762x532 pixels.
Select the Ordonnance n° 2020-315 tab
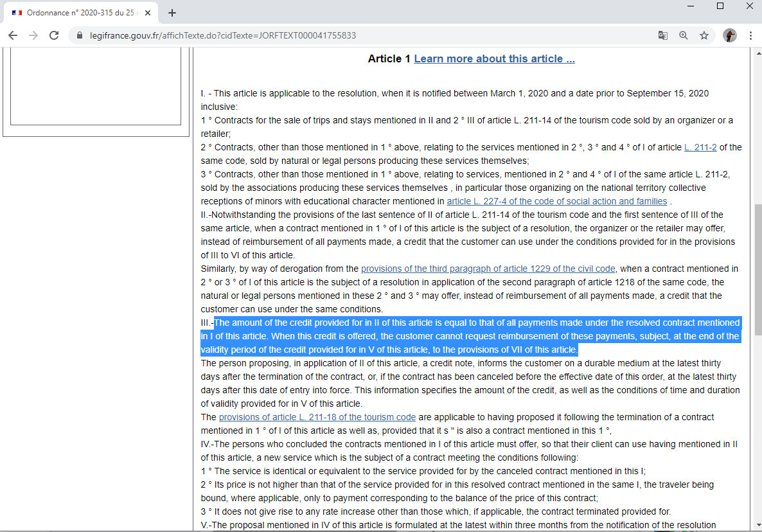81,13
